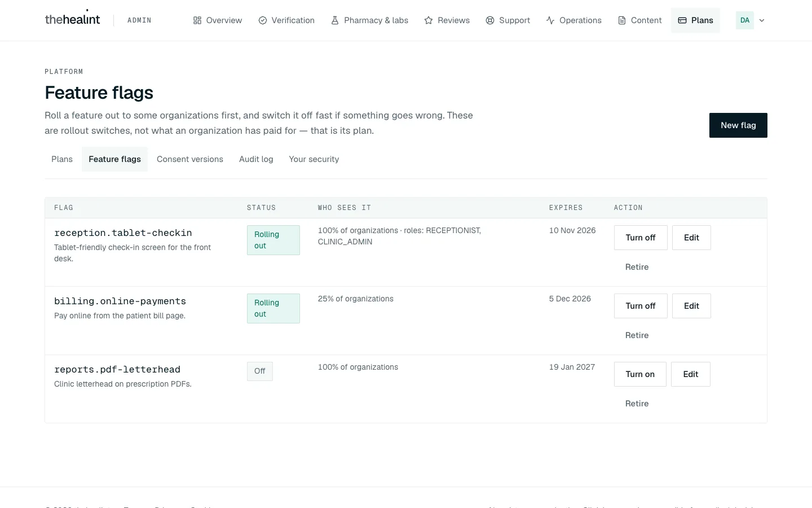Edit the billing.online-payments flag
The height and width of the screenshot is (508, 812).
[x=691, y=306]
